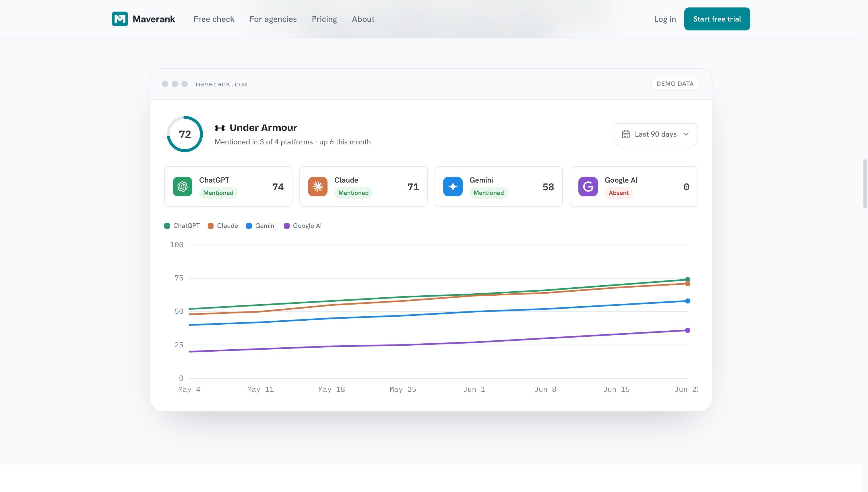This screenshot has width=868, height=492.
Task: Toggle Gemini series in chart legend
Action: click(x=261, y=226)
